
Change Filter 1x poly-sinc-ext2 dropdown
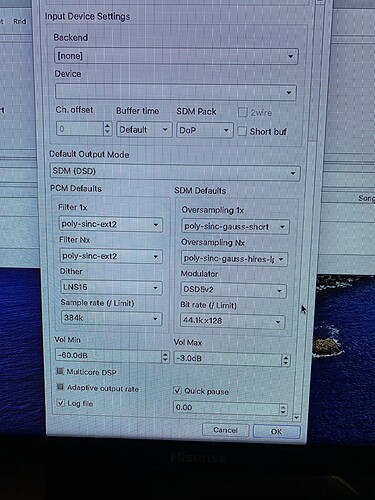[x=110, y=224]
